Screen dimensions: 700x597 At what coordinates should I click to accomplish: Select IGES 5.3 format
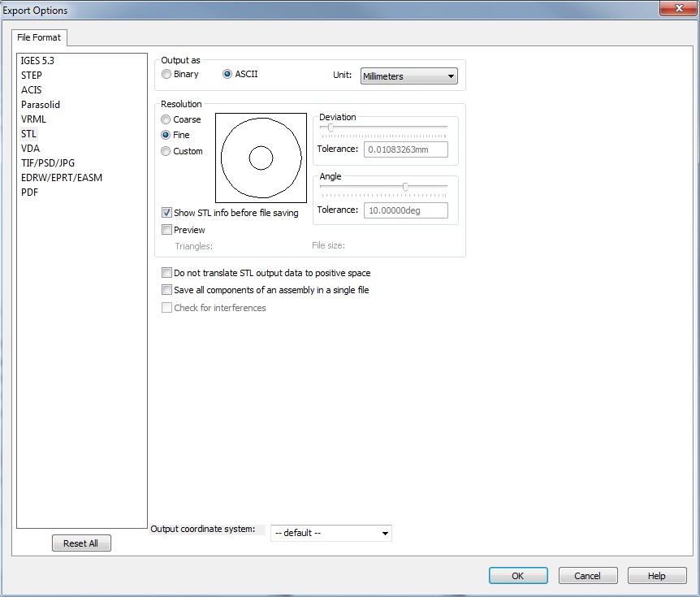tap(37, 61)
